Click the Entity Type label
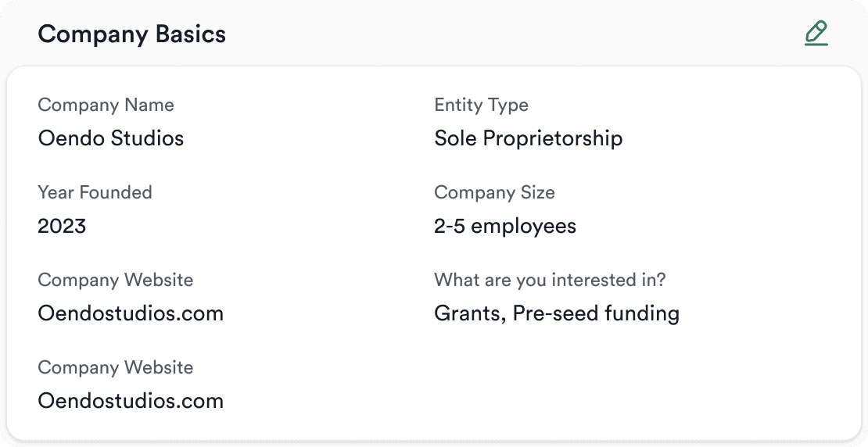Image resolution: width=868 pixels, height=447 pixels. point(481,105)
